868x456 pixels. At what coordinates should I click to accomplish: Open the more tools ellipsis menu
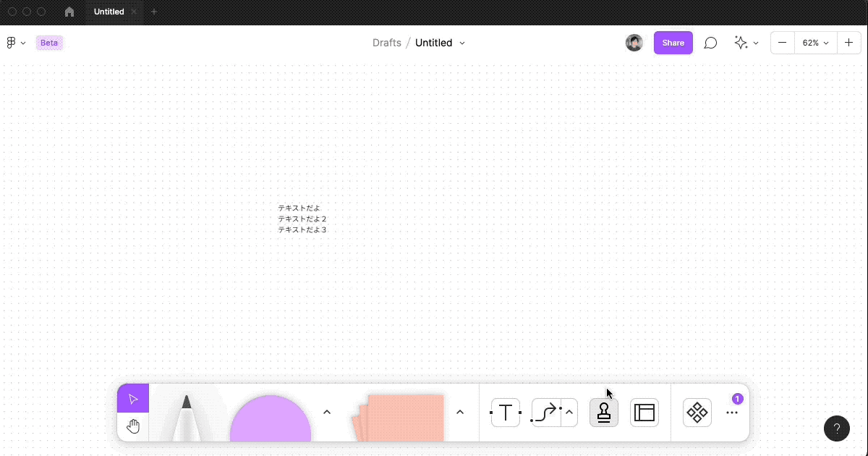pos(732,413)
